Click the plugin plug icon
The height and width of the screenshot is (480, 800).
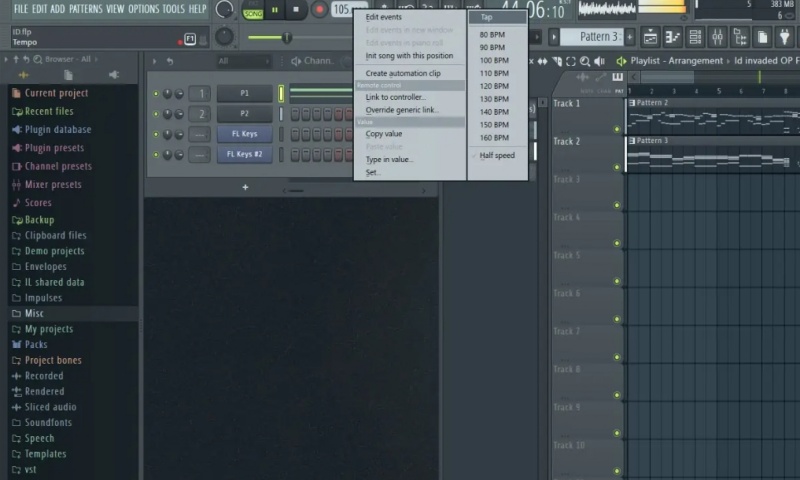(785, 37)
